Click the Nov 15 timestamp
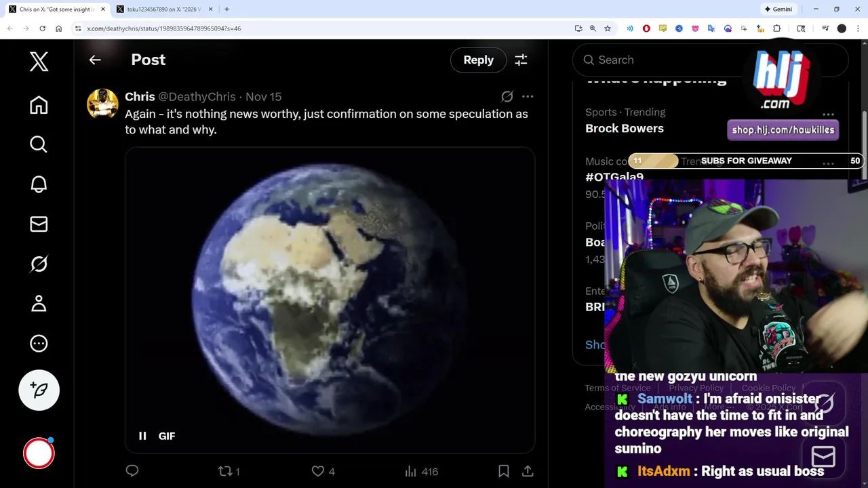 click(x=263, y=97)
